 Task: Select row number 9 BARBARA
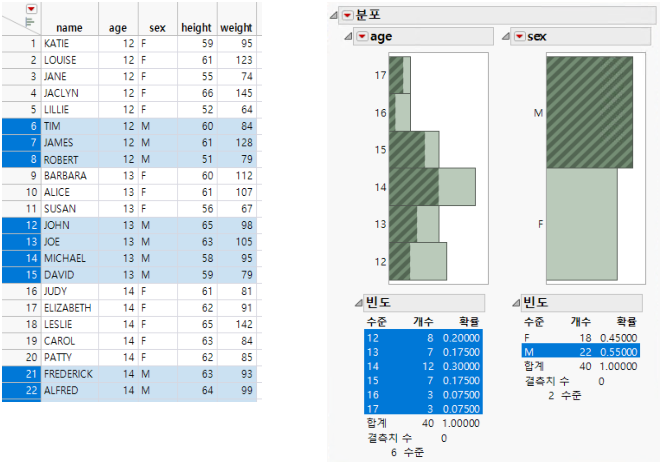point(22,176)
